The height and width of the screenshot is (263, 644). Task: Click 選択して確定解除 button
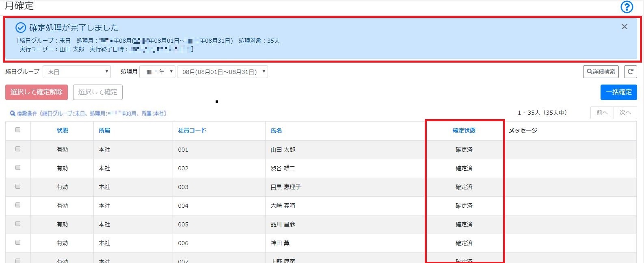(x=37, y=92)
